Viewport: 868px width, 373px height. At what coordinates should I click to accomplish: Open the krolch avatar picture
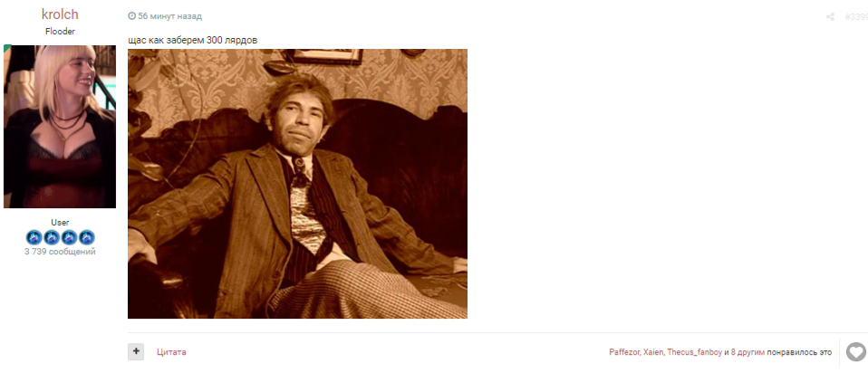click(60, 127)
